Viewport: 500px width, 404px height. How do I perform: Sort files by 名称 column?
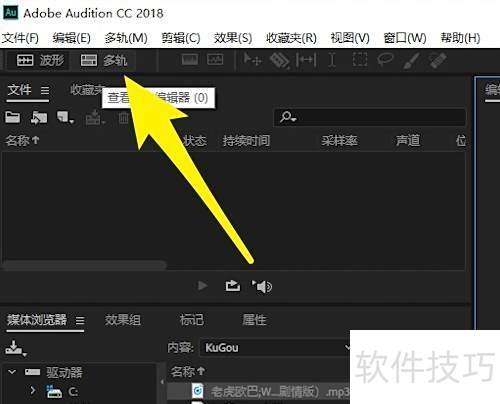tap(22, 141)
